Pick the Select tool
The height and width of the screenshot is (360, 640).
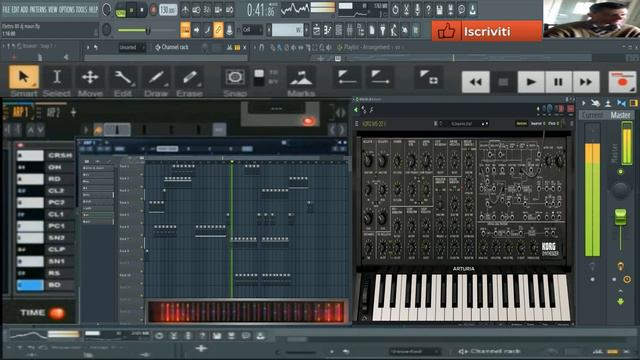click(57, 77)
